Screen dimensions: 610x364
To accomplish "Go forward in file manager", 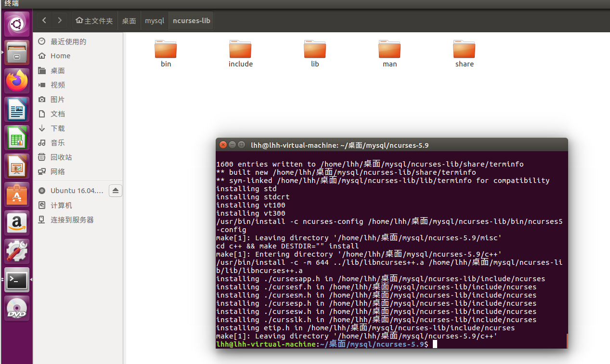I will (x=60, y=21).
